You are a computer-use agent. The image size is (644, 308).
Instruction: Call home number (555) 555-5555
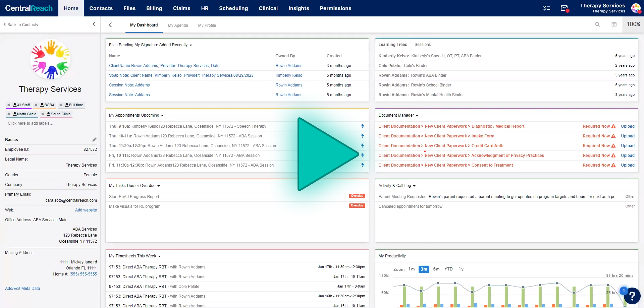pos(83,274)
